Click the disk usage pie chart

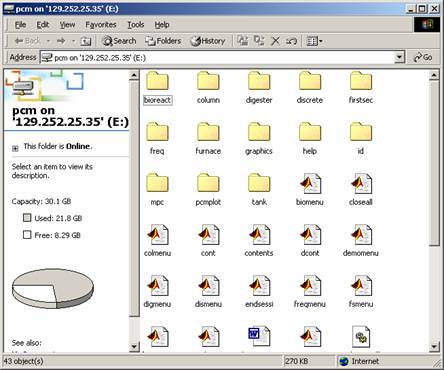(53, 288)
